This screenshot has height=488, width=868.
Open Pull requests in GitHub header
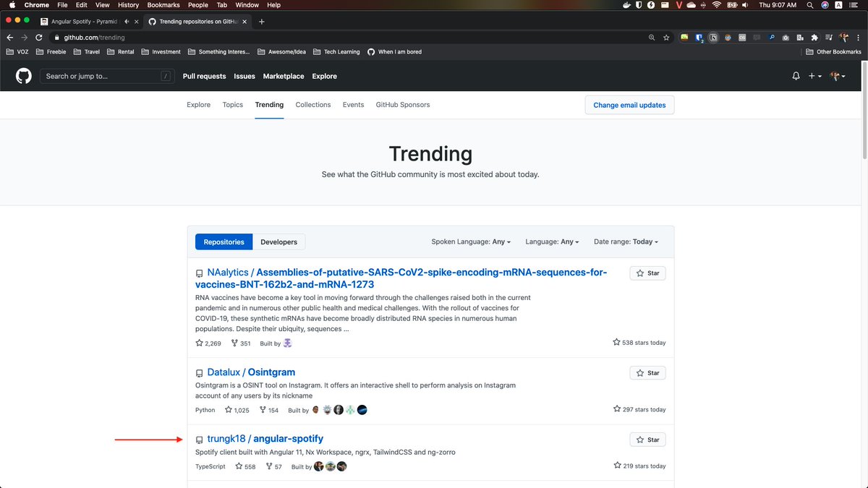(204, 76)
